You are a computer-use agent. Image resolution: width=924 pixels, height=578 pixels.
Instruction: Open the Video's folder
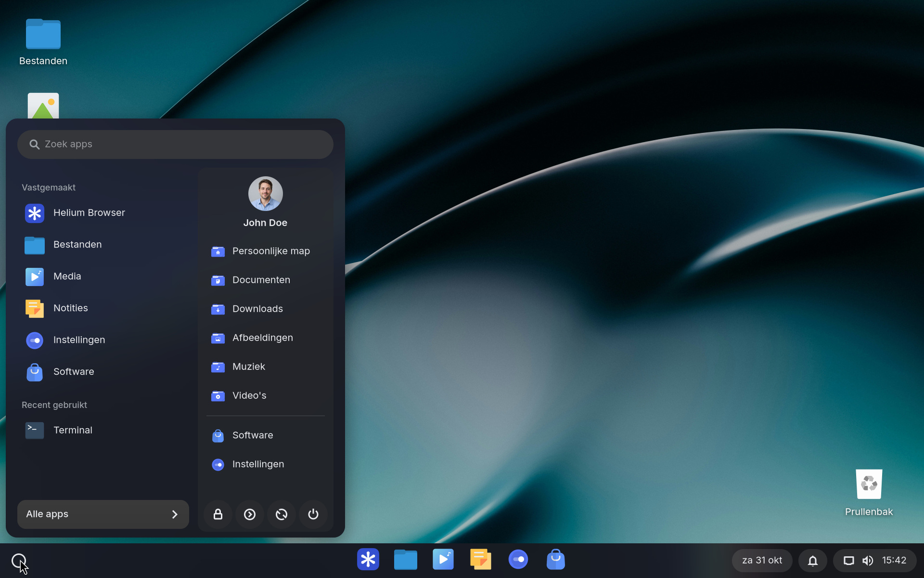coord(266,395)
